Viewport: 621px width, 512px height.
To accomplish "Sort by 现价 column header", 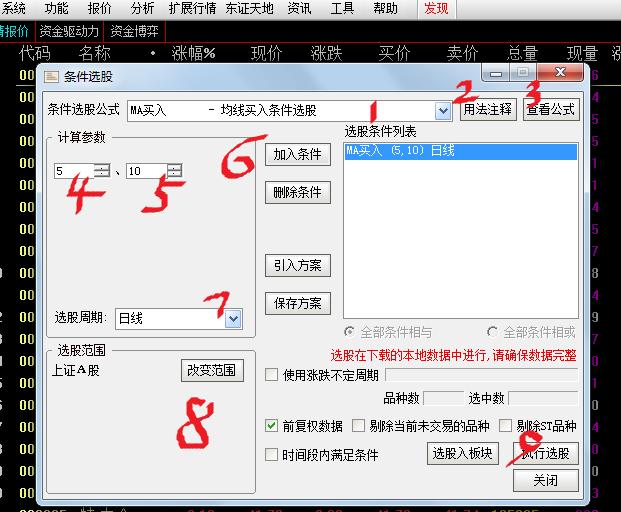I will coord(267,53).
